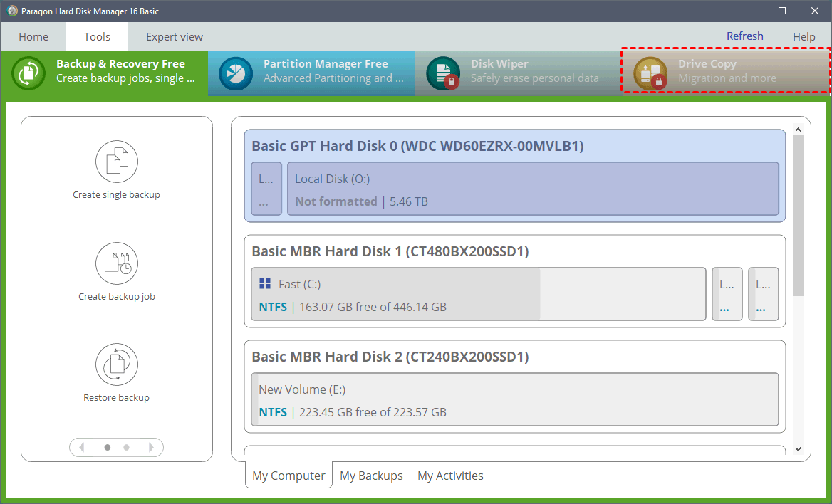The image size is (832, 504).
Task: Open the Help link
Action: (804, 36)
